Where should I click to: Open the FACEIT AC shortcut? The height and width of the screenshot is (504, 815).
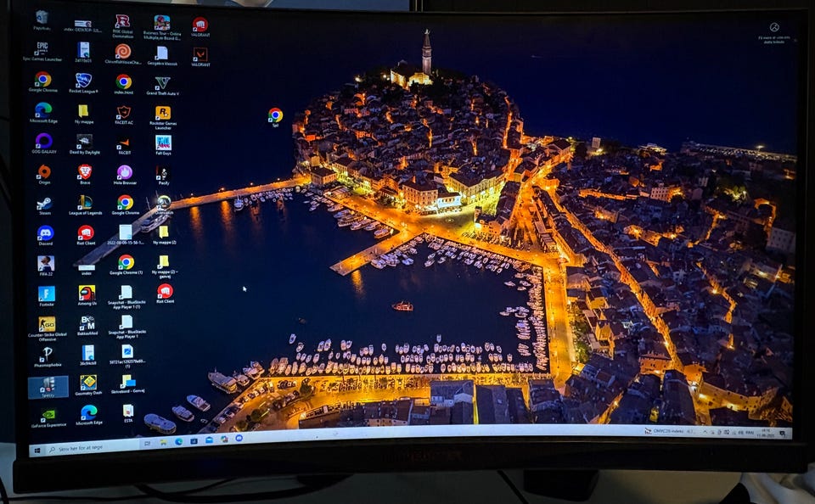(124, 115)
